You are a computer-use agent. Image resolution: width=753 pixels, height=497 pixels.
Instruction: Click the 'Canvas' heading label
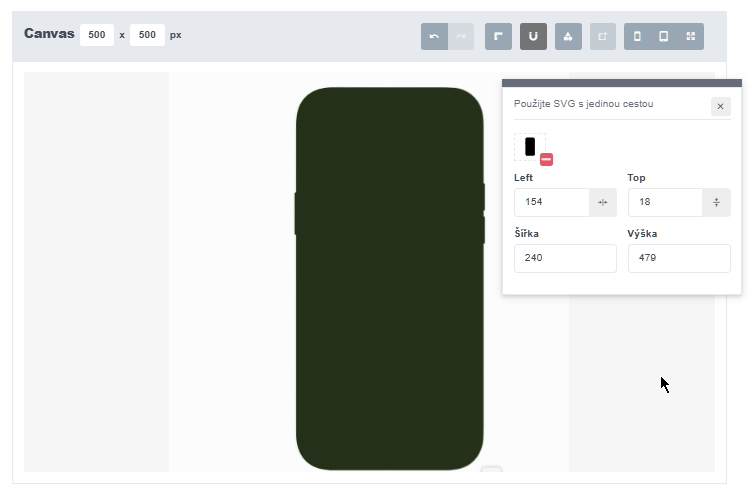click(49, 34)
